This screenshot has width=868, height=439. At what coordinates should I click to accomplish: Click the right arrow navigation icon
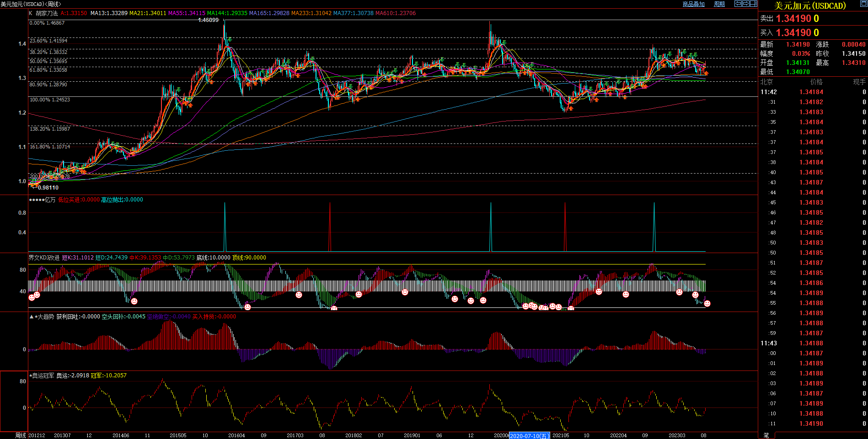pos(745,4)
